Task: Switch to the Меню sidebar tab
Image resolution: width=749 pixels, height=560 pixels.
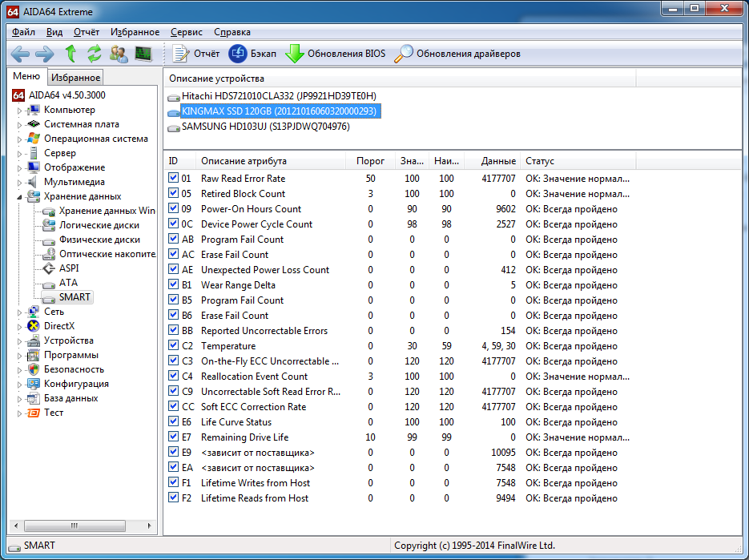Action: click(26, 76)
